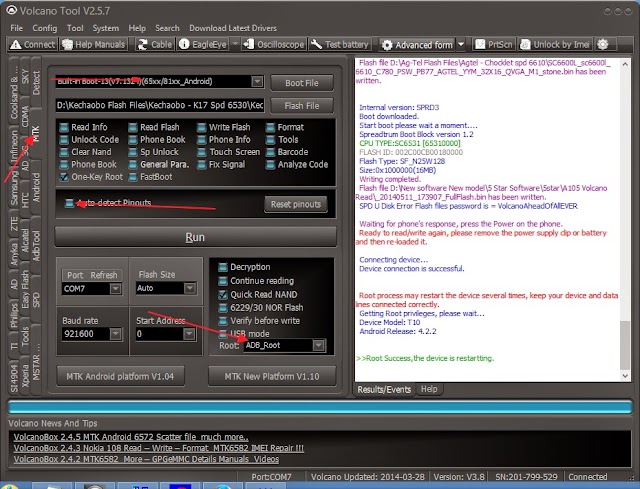Run the Test battery tool
This screenshot has width=640, height=489.
pos(340,44)
